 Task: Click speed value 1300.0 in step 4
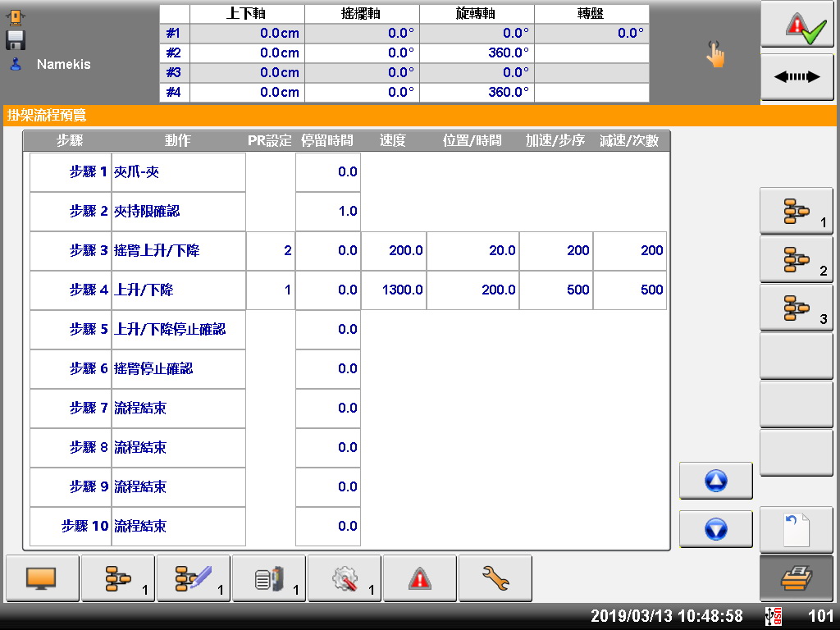tap(394, 290)
